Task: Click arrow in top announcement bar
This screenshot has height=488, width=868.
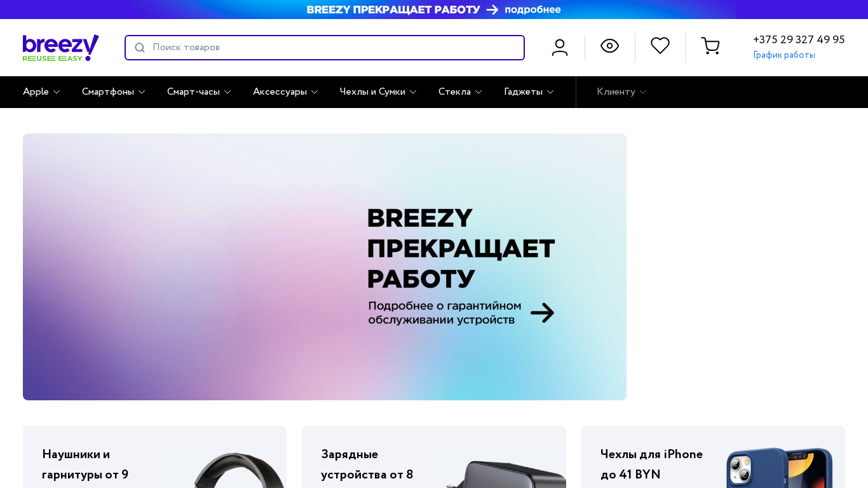Action: pos(492,10)
